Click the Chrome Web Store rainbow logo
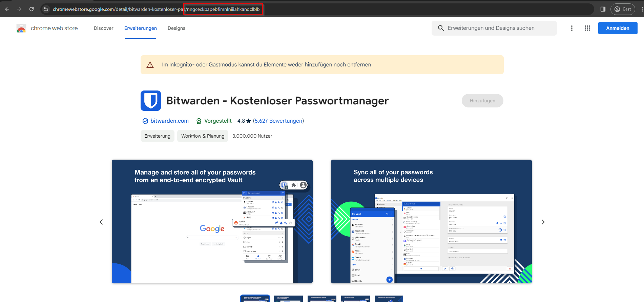 pos(21,28)
